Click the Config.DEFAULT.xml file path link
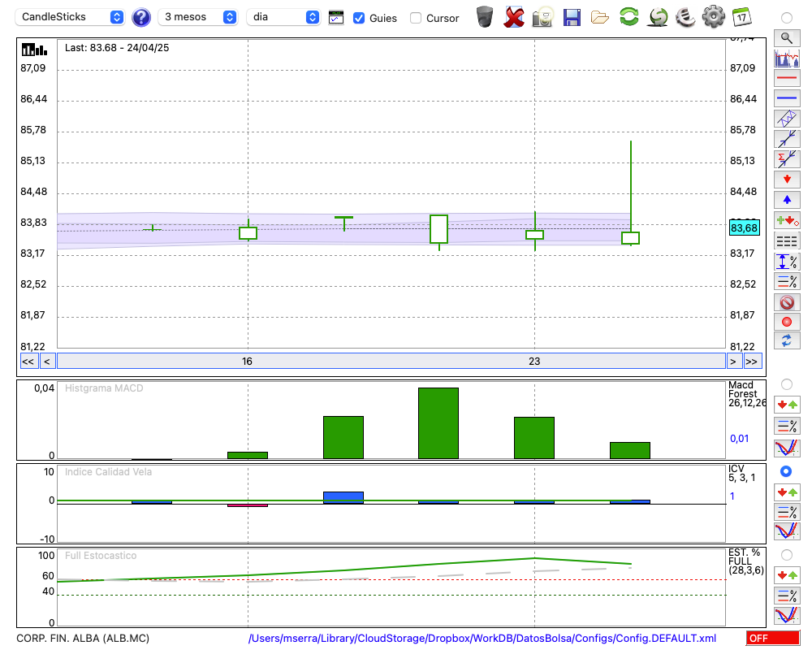812x650 pixels. 482,638
